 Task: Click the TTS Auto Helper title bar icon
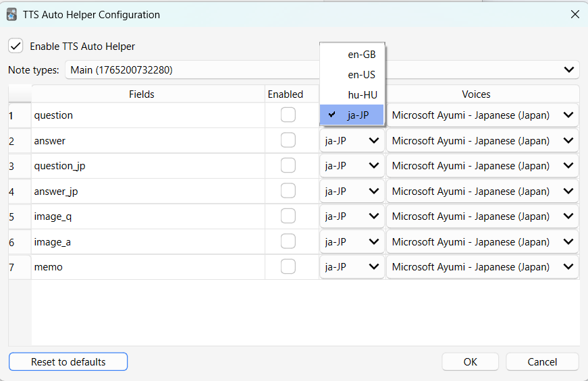[11, 14]
